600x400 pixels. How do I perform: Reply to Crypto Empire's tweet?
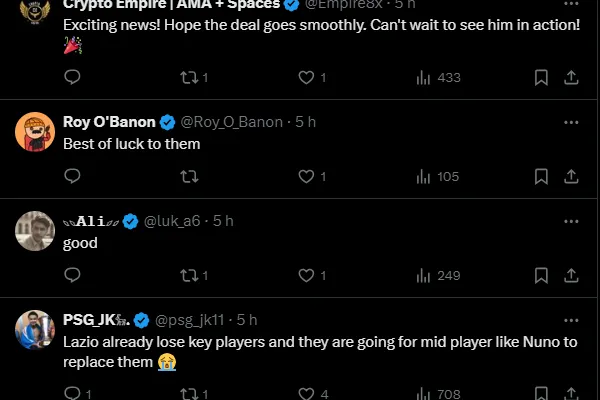pos(72,77)
